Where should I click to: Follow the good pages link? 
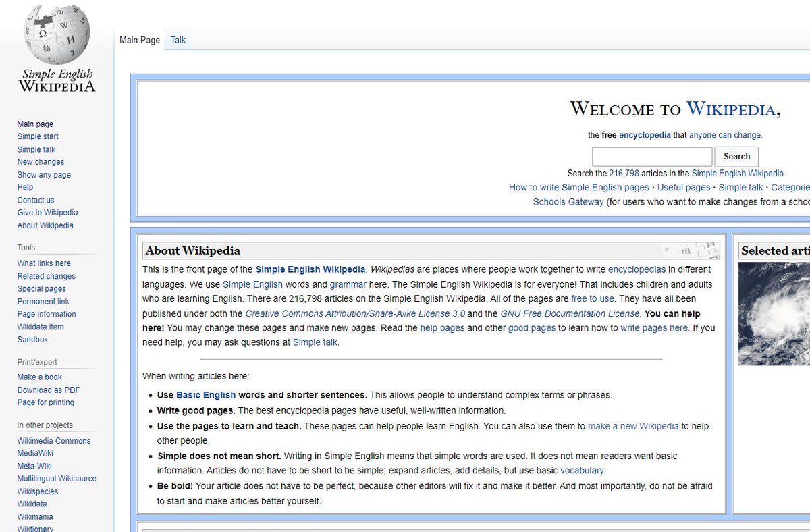coord(532,328)
